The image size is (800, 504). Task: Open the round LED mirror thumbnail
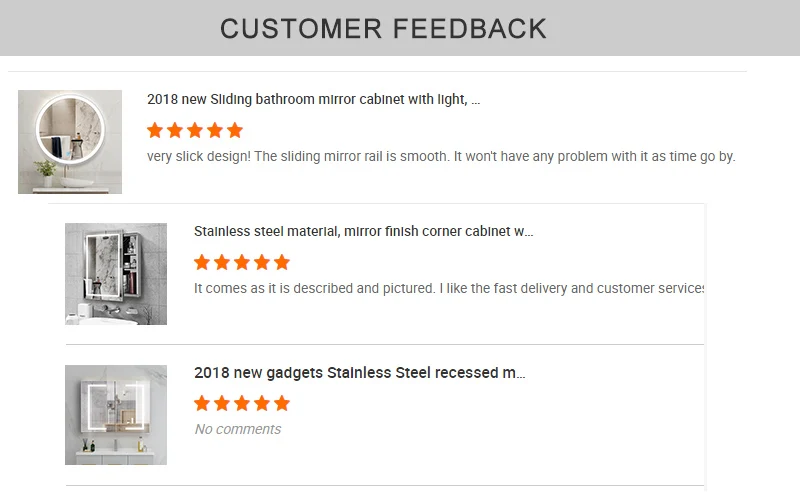pos(70,142)
